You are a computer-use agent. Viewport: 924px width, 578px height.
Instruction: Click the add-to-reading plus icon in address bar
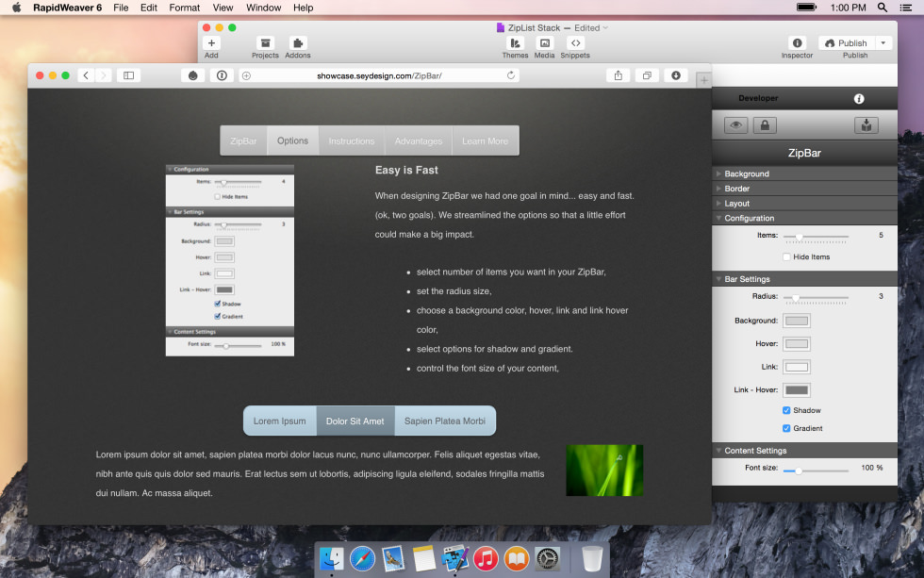pyautogui.click(x=246, y=75)
